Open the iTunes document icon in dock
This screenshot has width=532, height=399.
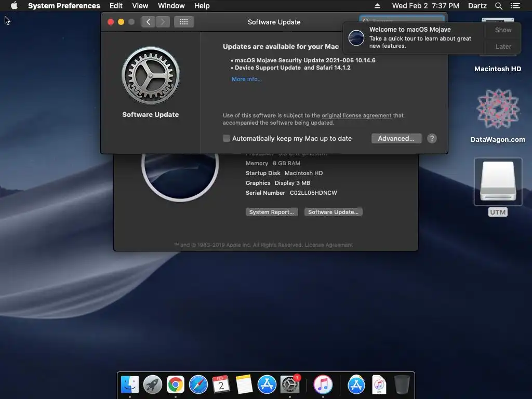[379, 385]
